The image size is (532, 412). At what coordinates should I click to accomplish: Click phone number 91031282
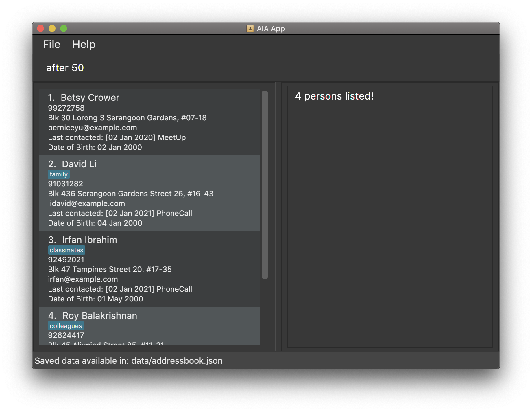pos(66,184)
